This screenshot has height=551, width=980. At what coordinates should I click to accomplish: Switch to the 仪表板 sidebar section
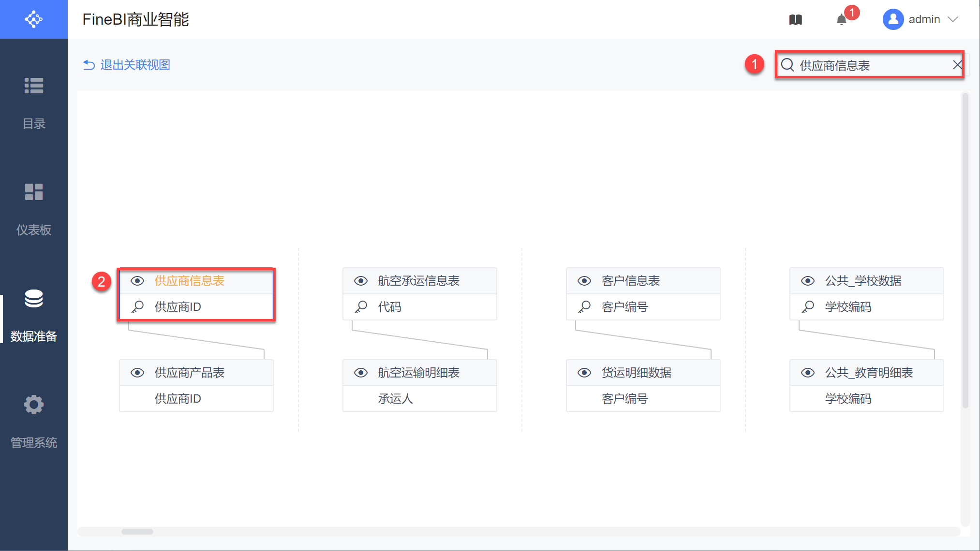pyautogui.click(x=34, y=209)
